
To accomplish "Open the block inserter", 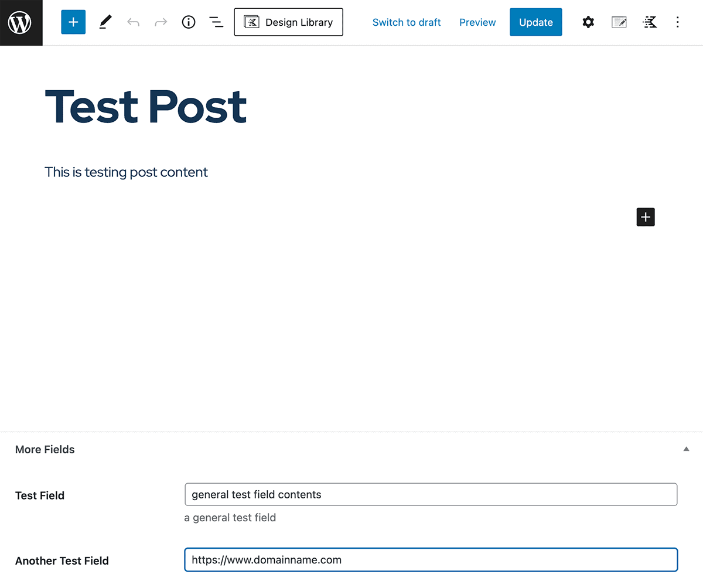I will coord(73,22).
